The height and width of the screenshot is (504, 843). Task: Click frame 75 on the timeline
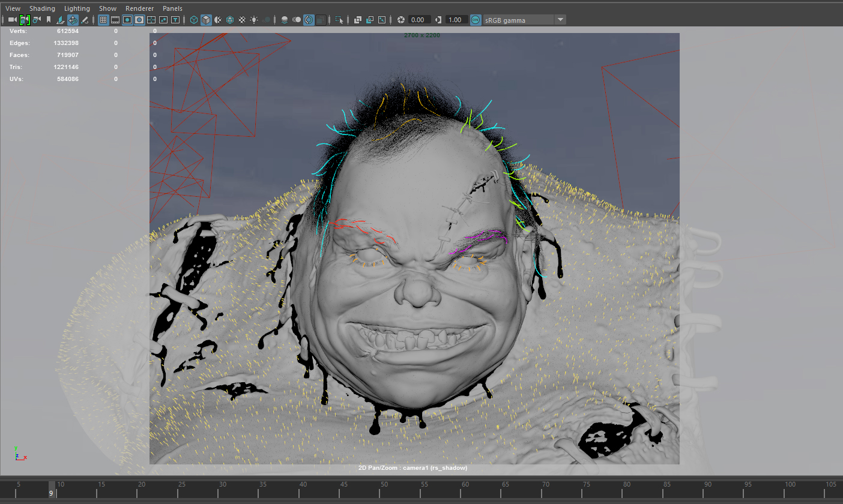click(587, 485)
